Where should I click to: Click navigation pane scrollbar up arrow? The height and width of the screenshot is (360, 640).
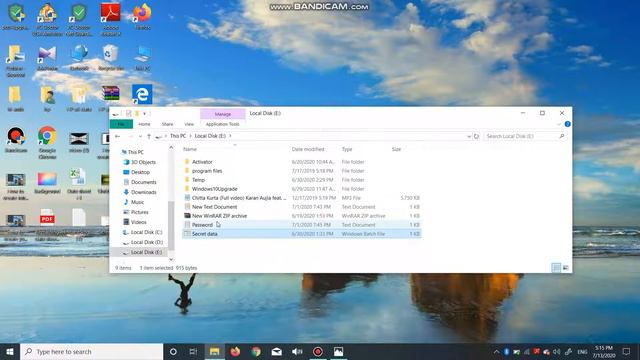click(x=171, y=148)
